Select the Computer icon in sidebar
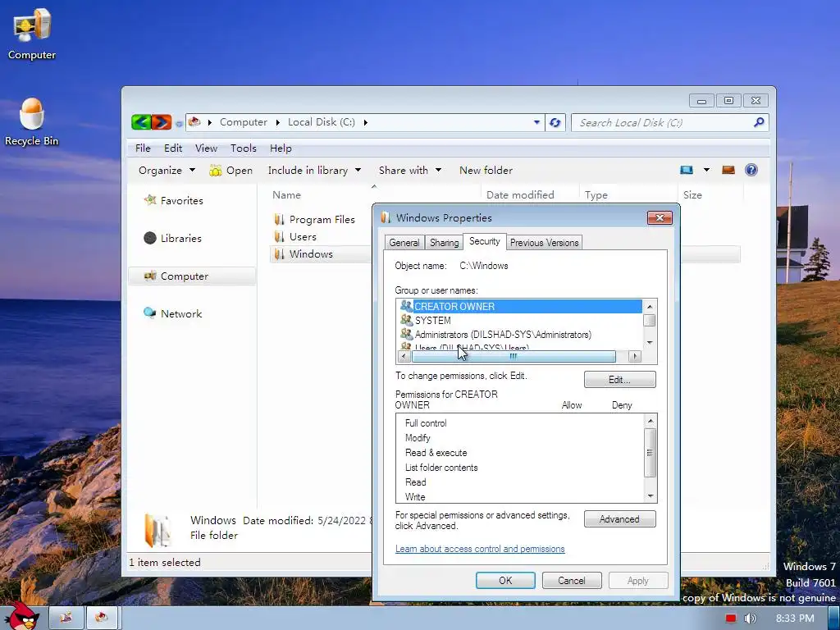The image size is (840, 630). pyautogui.click(x=150, y=276)
